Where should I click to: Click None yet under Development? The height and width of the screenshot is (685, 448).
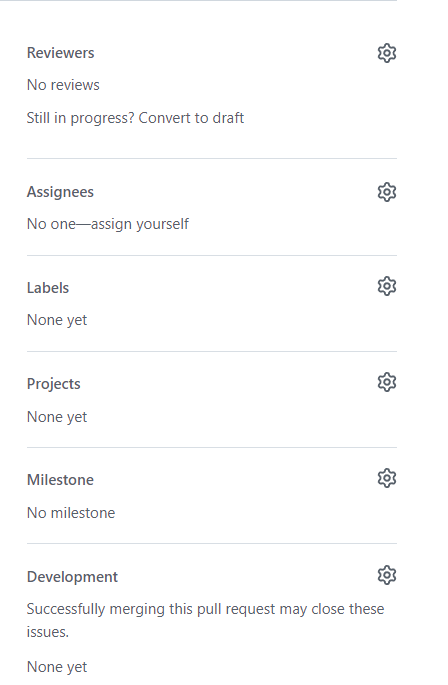pos(57,667)
